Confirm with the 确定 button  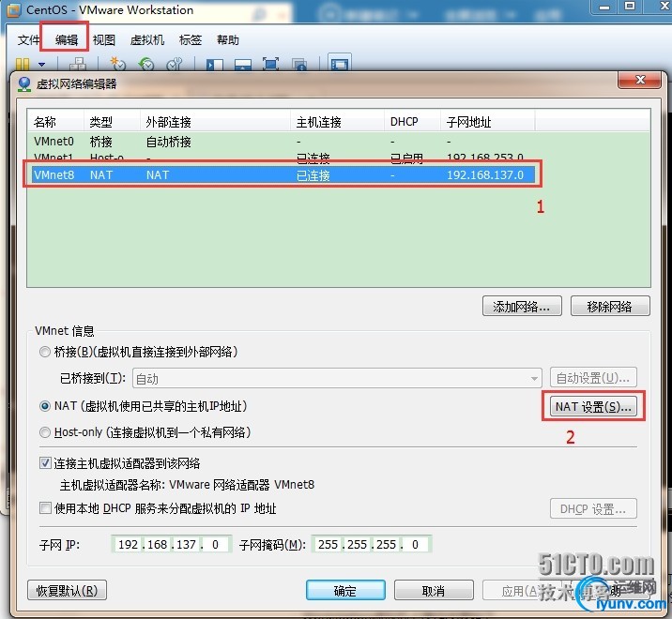tap(345, 591)
